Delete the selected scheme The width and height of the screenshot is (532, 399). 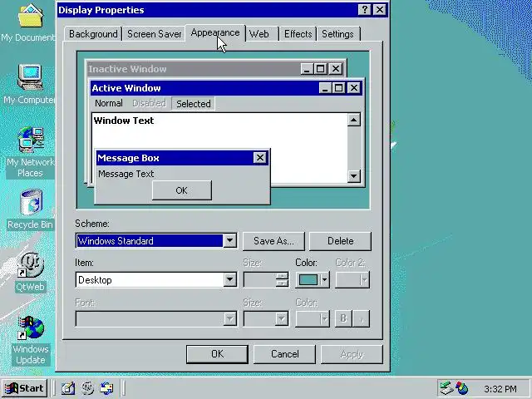tap(340, 241)
